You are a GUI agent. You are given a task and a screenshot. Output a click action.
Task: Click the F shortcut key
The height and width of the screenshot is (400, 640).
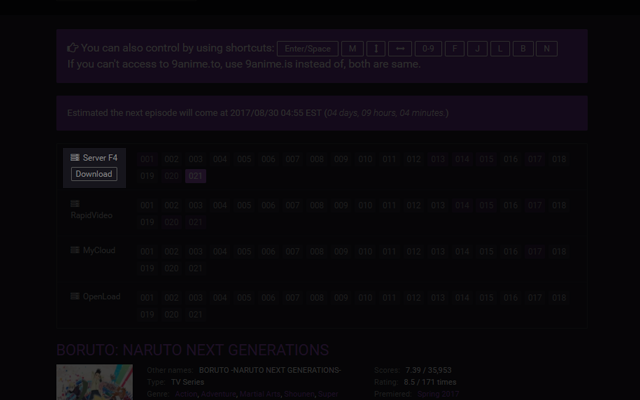click(454, 49)
